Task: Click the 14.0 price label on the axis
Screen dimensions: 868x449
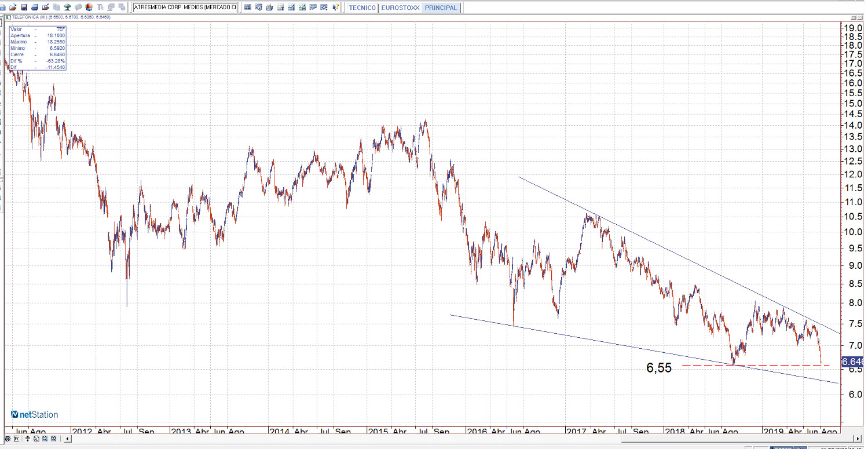Action: click(x=854, y=126)
